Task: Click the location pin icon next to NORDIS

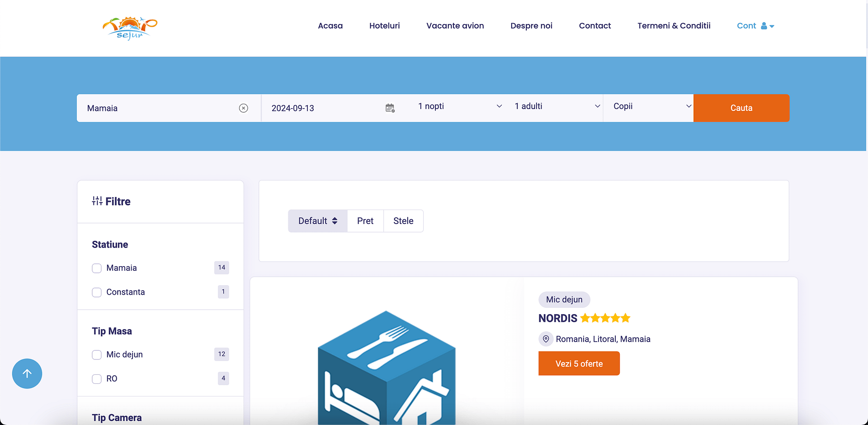Action: [545, 339]
